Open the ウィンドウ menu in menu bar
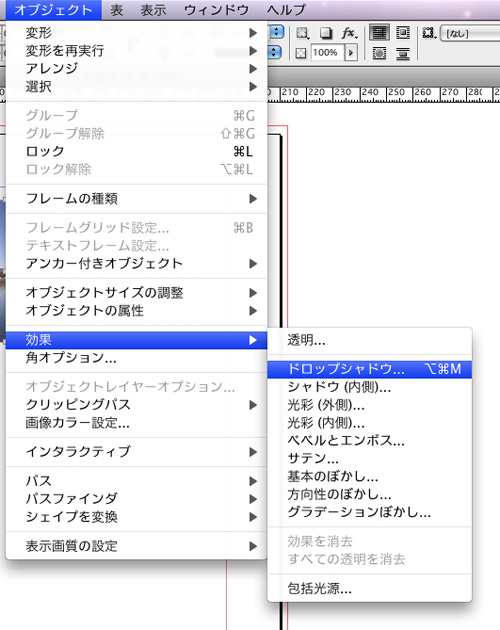500x630 pixels. point(216,10)
